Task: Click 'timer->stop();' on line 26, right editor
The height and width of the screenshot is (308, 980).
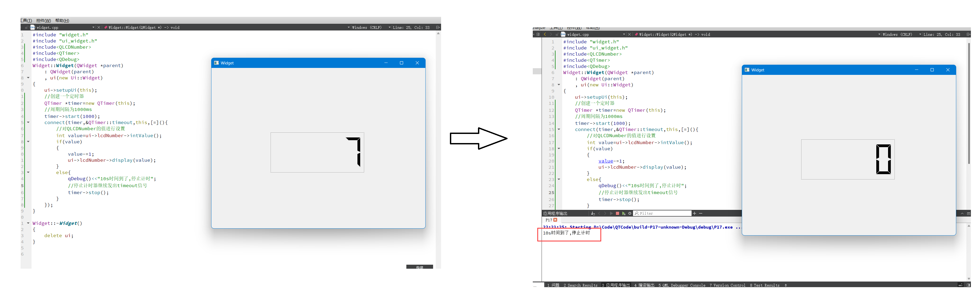Action: coord(619,199)
